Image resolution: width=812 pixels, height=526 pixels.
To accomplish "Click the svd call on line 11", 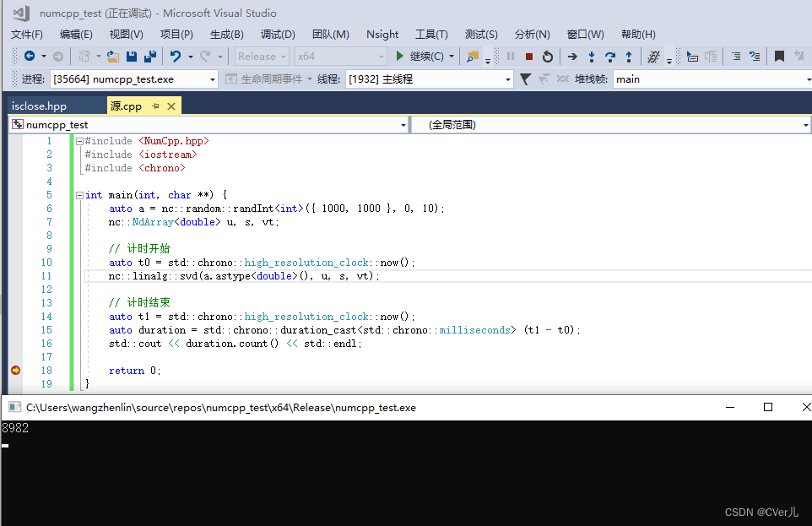I will point(244,276).
